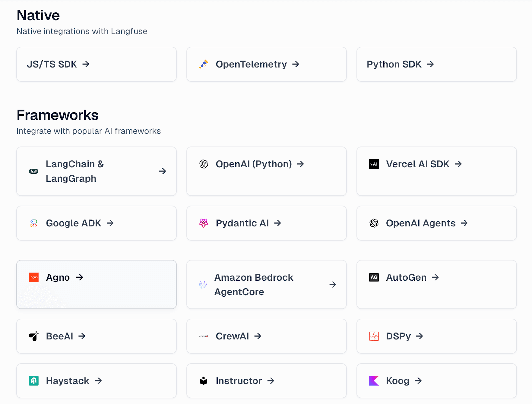Select the Instructor integration text
The image size is (532, 404).
pos(239,381)
